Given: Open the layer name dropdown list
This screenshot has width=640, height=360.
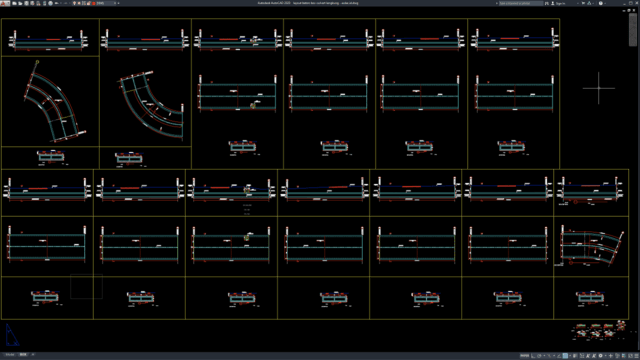Looking at the screenshot, I should (x=115, y=3).
